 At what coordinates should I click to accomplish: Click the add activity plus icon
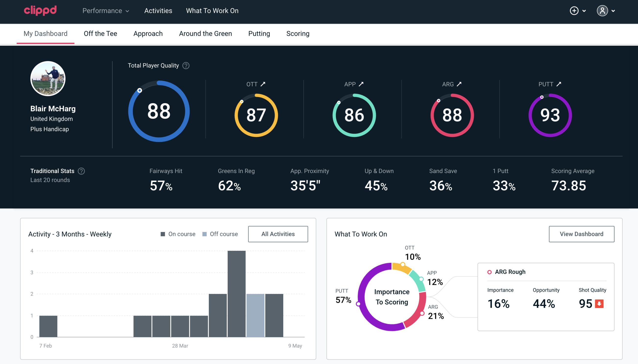574,11
